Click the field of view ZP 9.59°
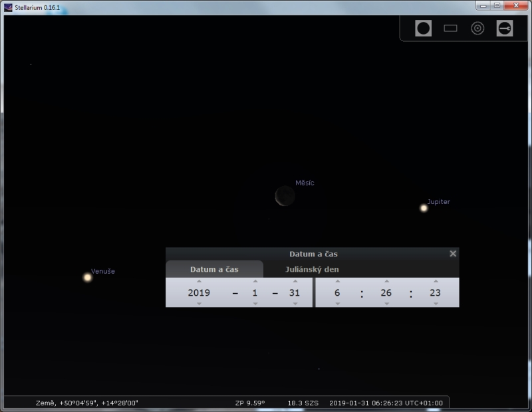532x412 pixels. (x=250, y=403)
